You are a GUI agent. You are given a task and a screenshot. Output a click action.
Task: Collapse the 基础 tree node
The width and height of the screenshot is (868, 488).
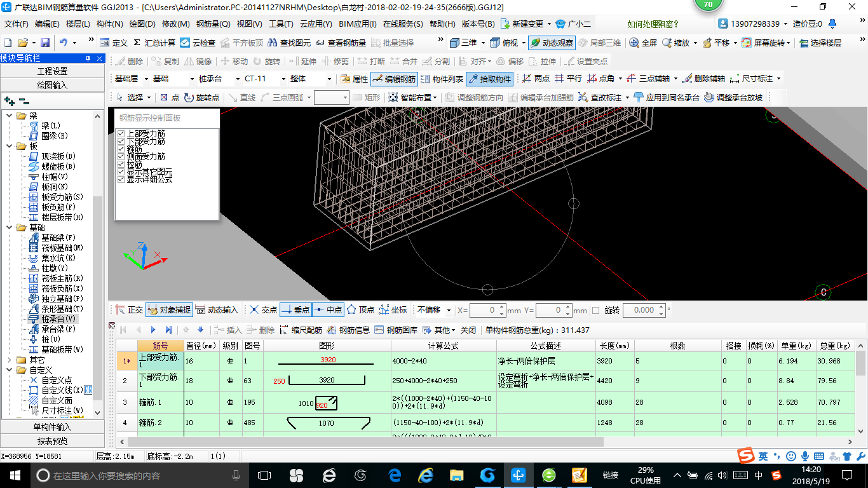(x=8, y=227)
